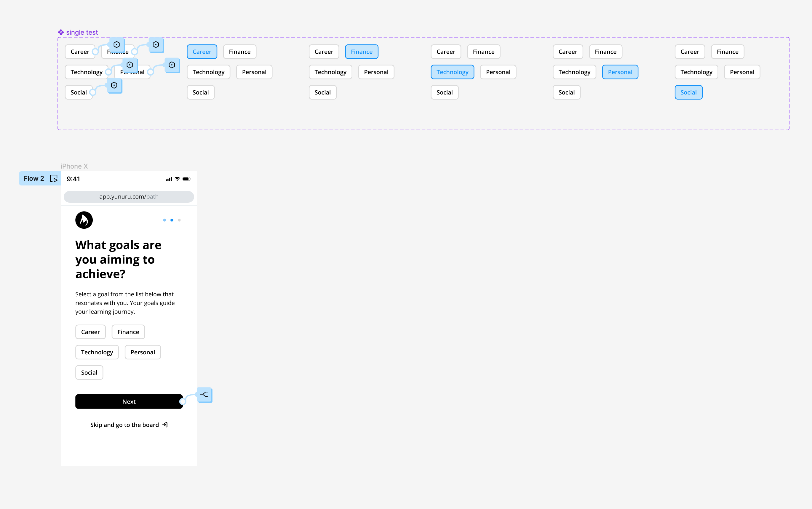Open Flow 2 prototype panel
Image resolution: width=812 pixels, height=509 pixels.
pyautogui.click(x=39, y=178)
